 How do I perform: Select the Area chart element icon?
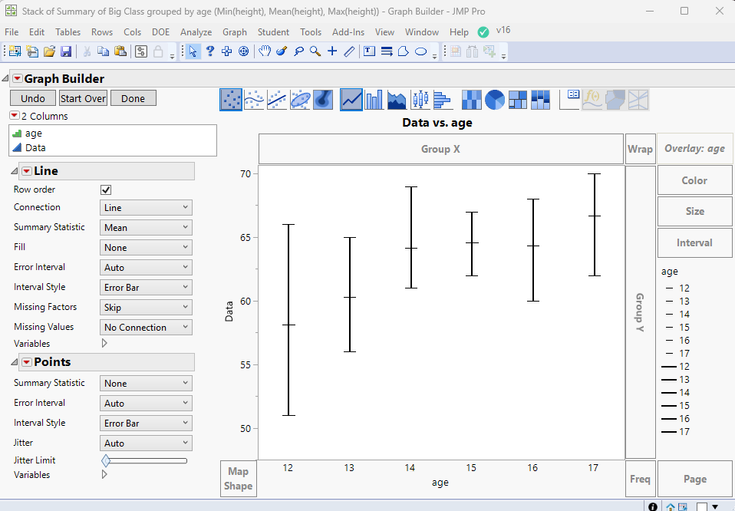click(x=397, y=99)
